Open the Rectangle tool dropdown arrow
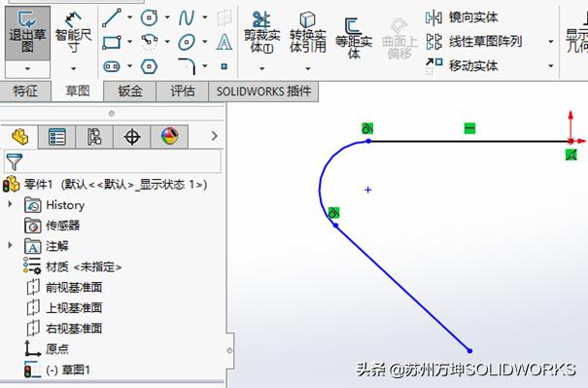The height and width of the screenshot is (388, 588). [x=130, y=42]
